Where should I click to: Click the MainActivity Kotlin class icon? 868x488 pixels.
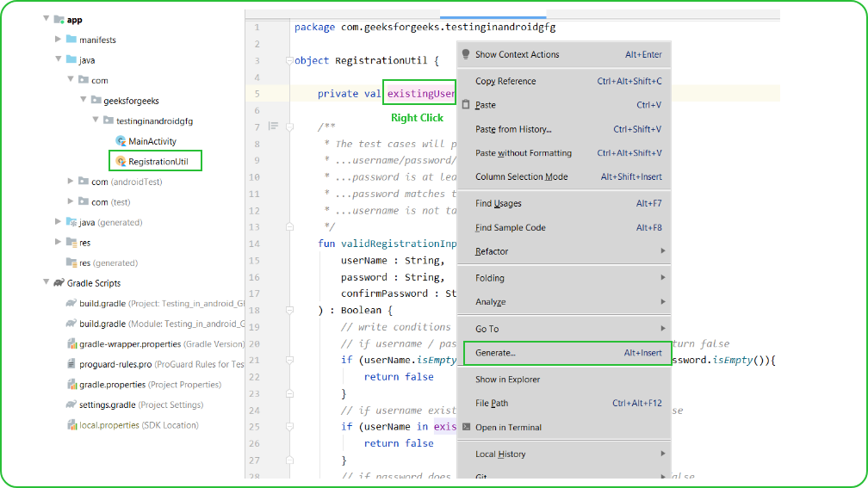tap(121, 141)
